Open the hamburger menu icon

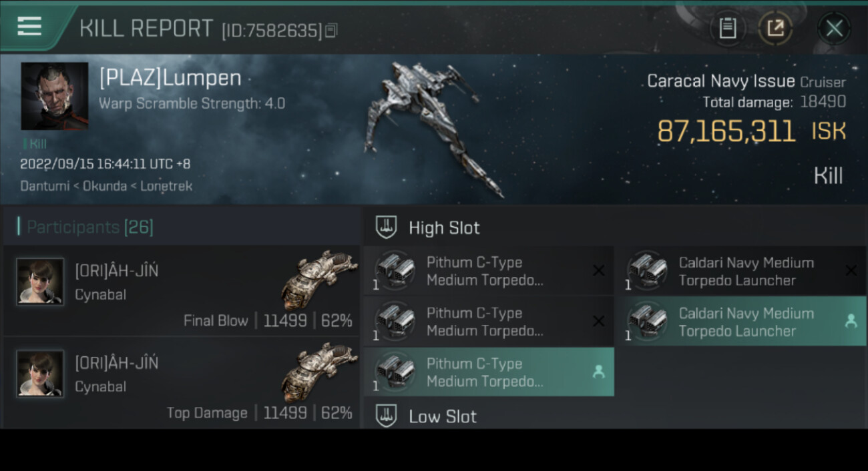pyautogui.click(x=29, y=27)
